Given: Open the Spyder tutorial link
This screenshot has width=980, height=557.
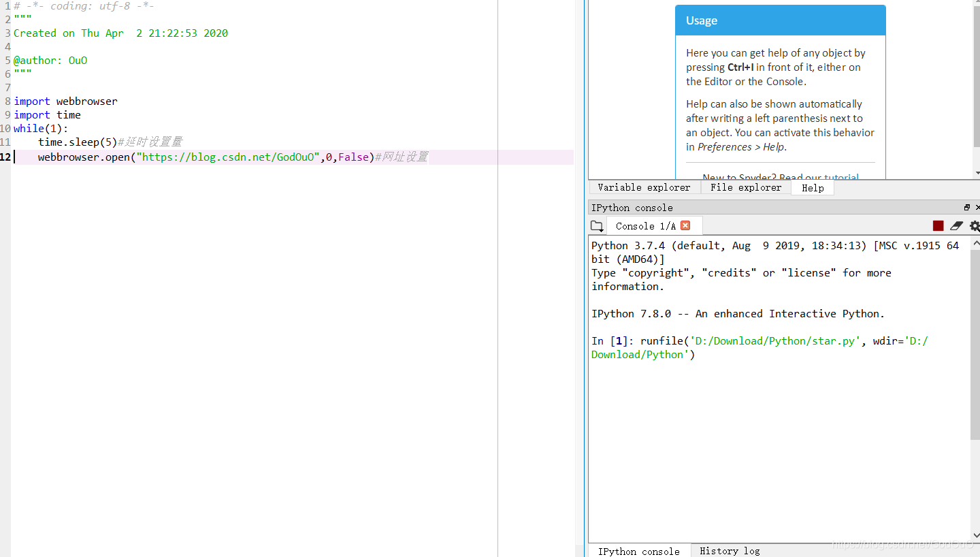Looking at the screenshot, I should coord(841,178).
